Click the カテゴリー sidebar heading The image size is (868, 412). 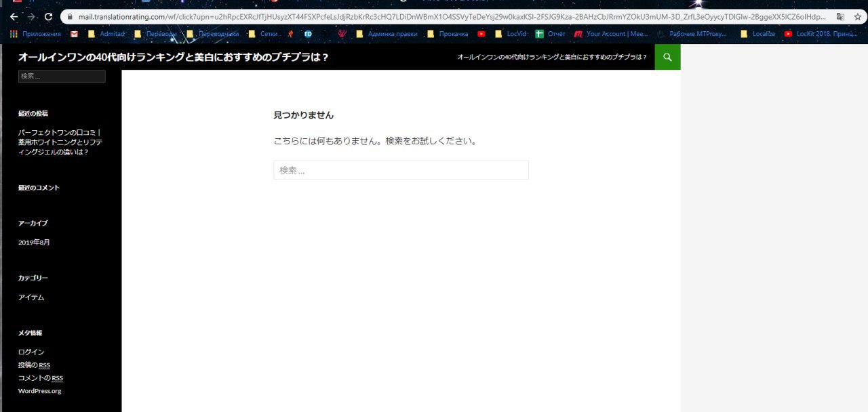coord(33,278)
